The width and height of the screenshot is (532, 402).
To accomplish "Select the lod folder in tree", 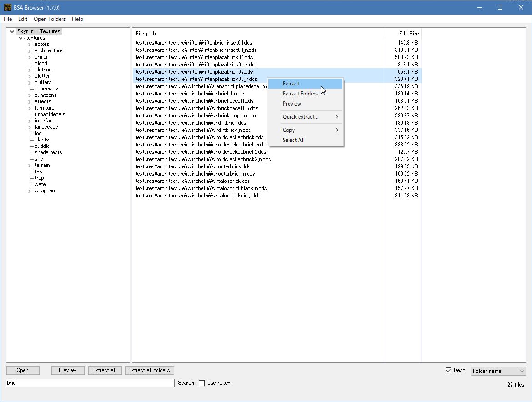I will click(38, 133).
